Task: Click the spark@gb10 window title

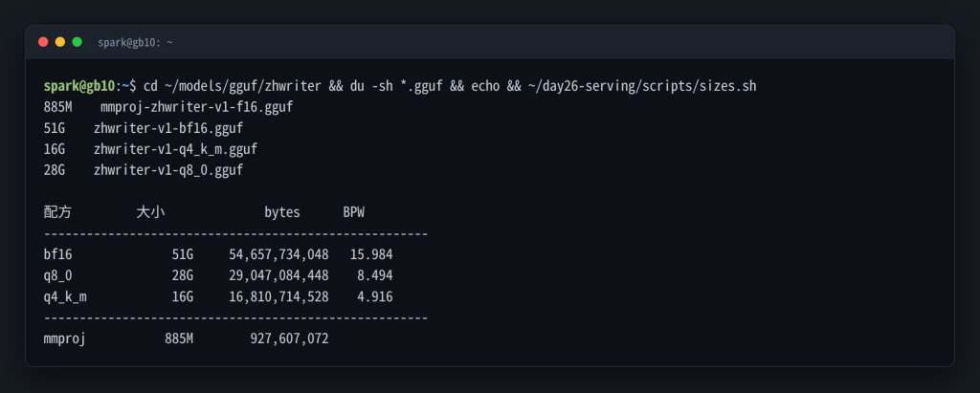Action: pos(135,42)
